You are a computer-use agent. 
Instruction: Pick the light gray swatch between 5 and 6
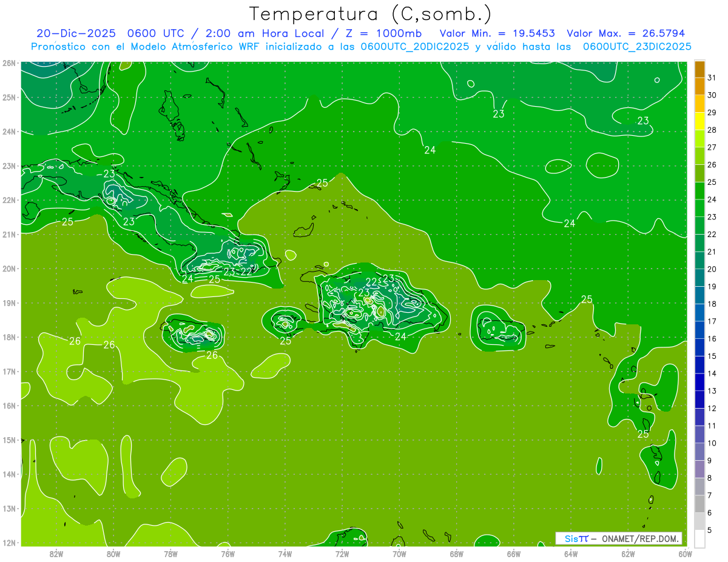tap(699, 521)
